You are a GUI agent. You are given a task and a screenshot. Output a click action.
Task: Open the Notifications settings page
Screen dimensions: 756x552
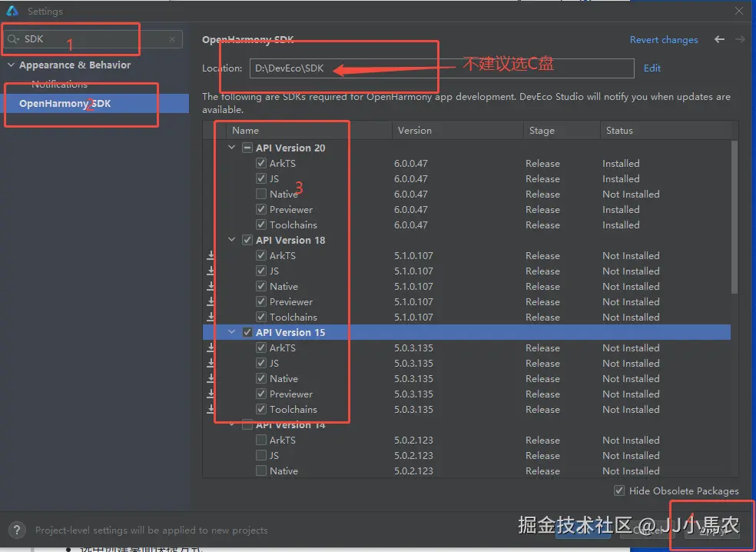(59, 84)
